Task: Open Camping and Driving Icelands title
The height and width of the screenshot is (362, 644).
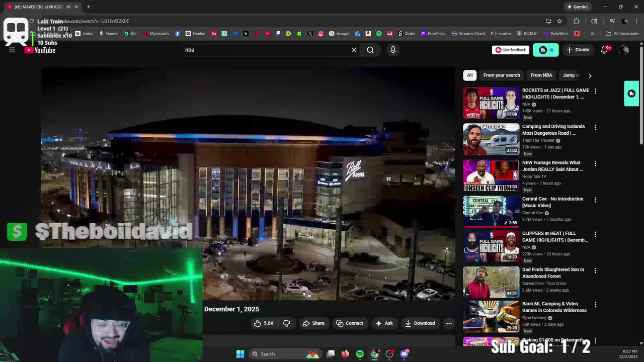Action: 553,130
